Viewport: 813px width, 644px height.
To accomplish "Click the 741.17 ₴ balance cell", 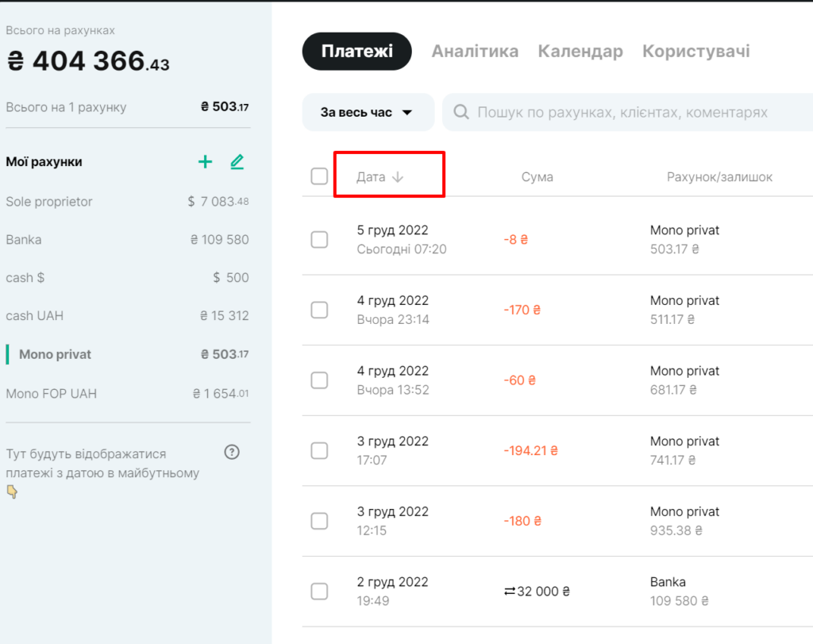I will tap(673, 460).
